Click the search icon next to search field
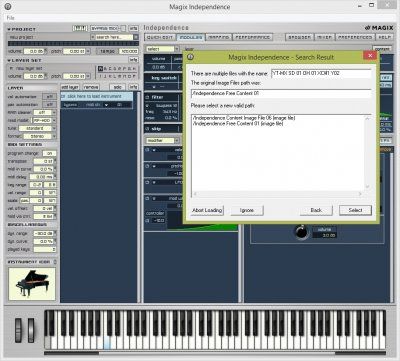The height and width of the screenshot is (361, 400). [x=136, y=37]
